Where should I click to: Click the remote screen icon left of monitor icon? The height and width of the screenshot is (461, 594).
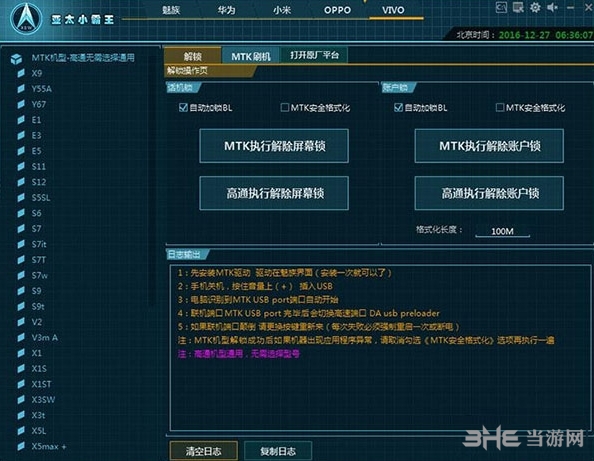pos(501,7)
